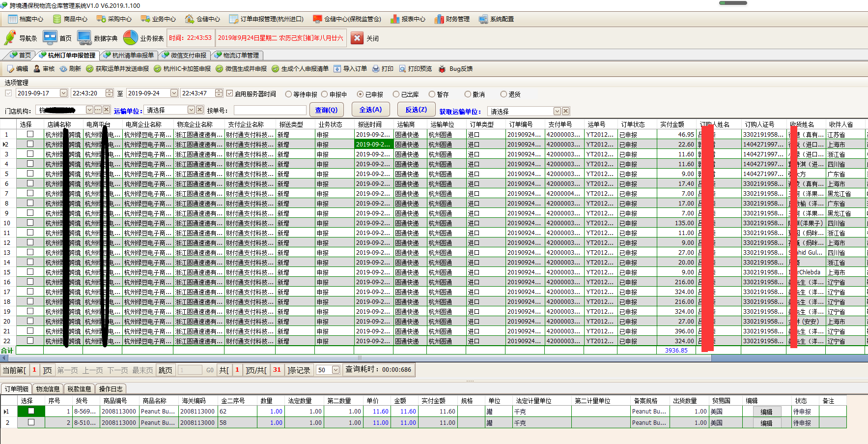Image resolution: width=868 pixels, height=444 pixels.
Task: Click the 打印 printer icon
Action: [376, 69]
